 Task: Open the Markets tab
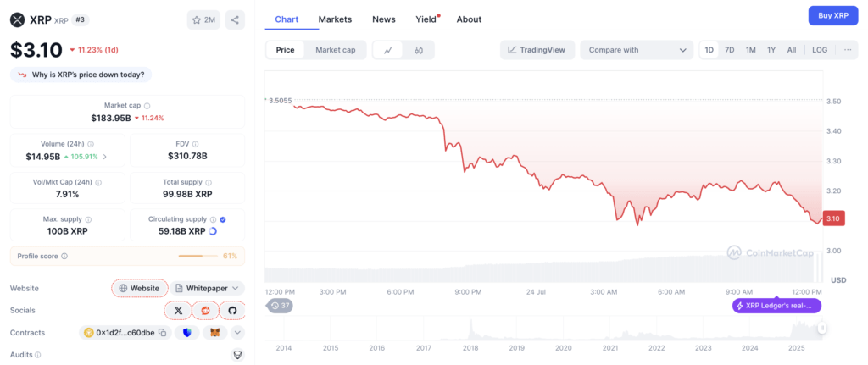tap(335, 19)
